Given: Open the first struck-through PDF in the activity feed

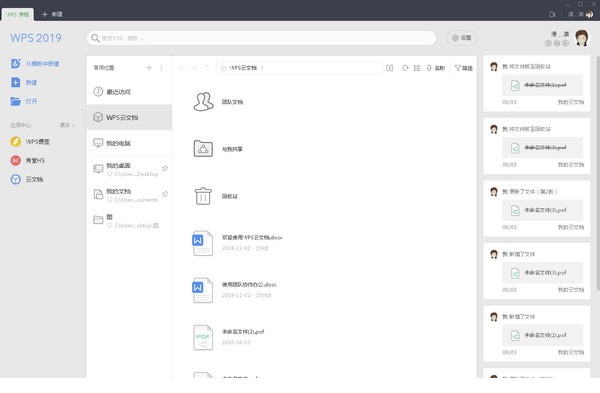Looking at the screenshot, I should click(542, 85).
